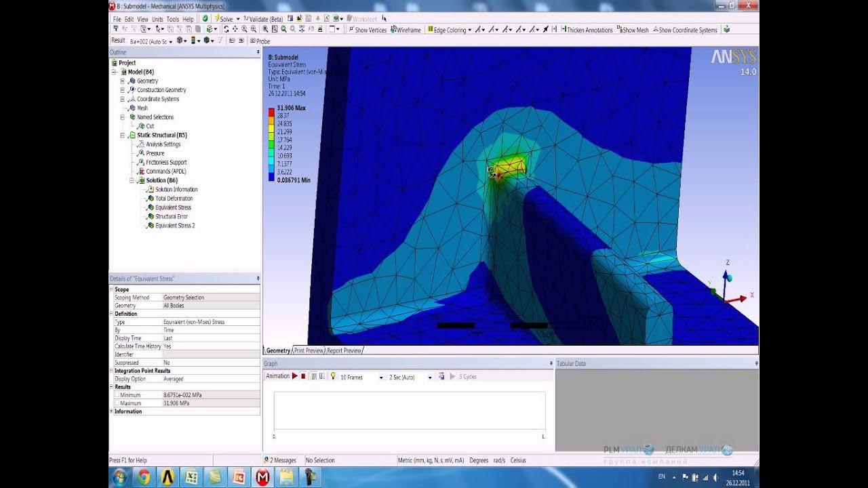Open the View menu
The width and height of the screenshot is (868, 488).
tap(143, 19)
